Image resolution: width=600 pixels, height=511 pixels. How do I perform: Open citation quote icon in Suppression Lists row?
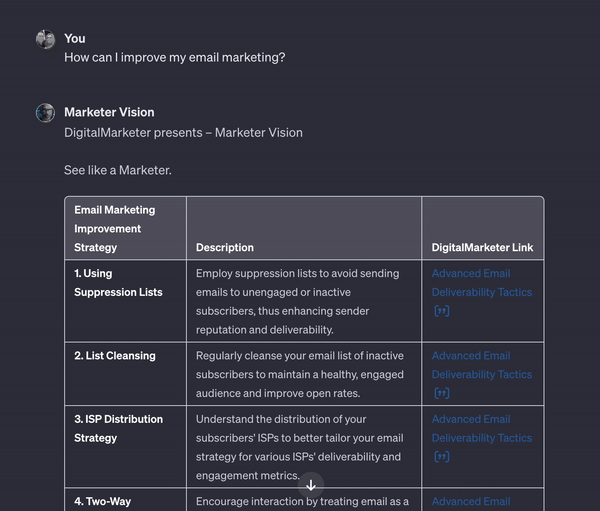coord(441,311)
